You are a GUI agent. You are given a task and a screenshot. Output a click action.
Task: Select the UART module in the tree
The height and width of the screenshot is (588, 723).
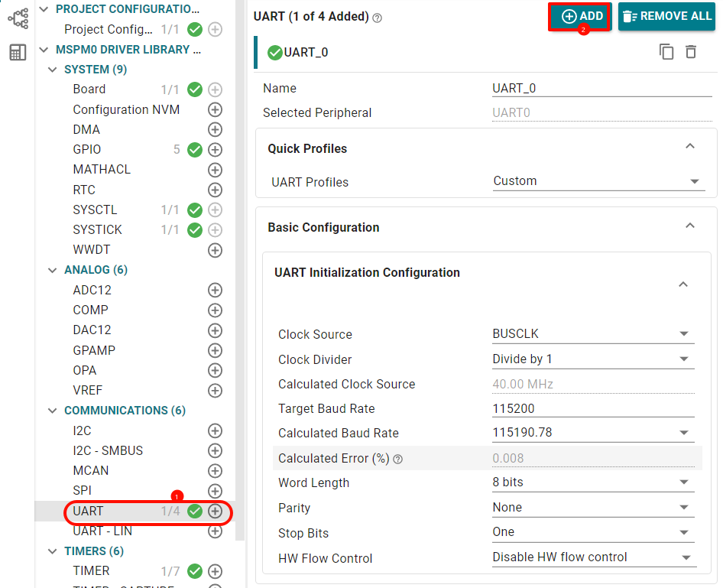click(x=88, y=511)
